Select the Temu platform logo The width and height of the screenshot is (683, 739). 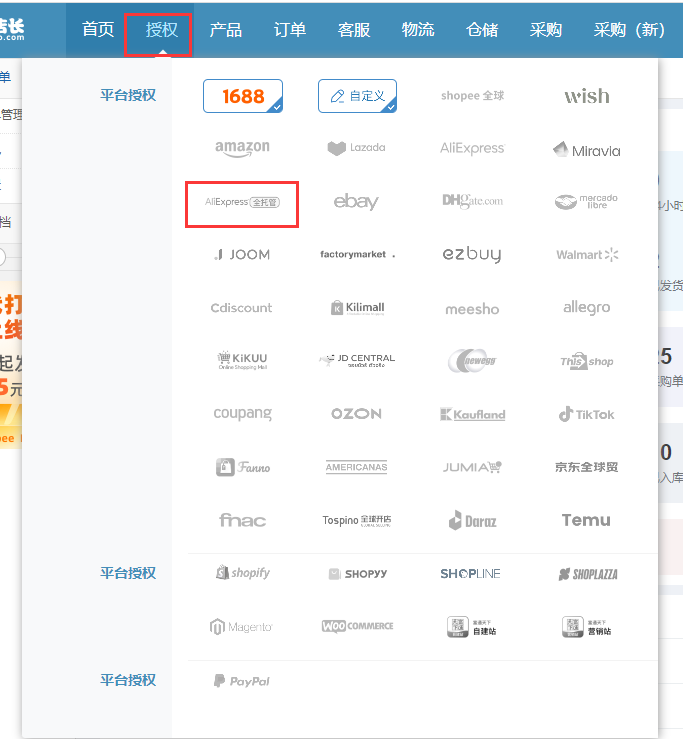click(x=586, y=520)
